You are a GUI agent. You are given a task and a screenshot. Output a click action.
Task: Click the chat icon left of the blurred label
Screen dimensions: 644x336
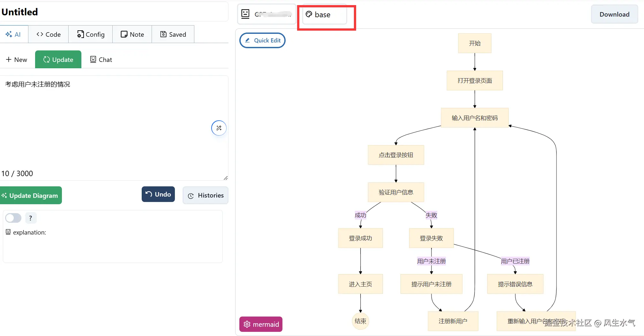click(245, 14)
